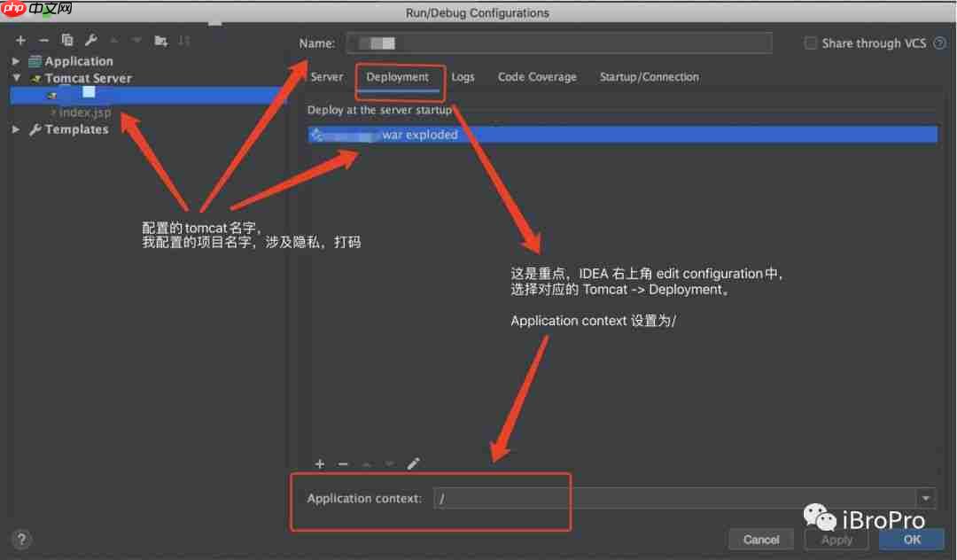The image size is (957, 560).
Task: Click the pencil edit artifact icon
Action: click(413, 463)
